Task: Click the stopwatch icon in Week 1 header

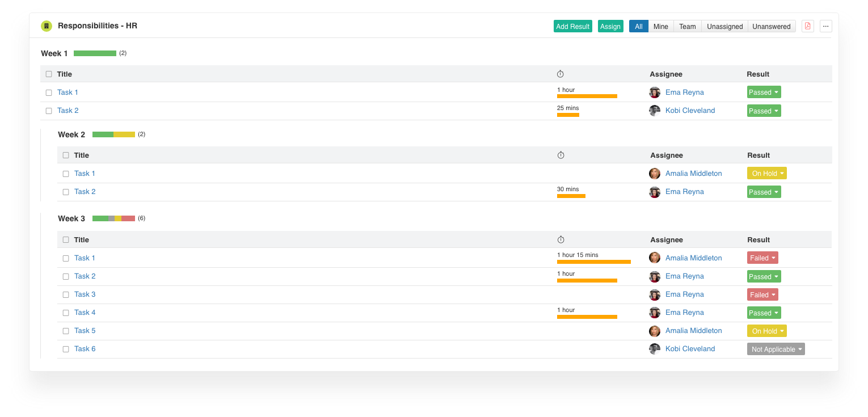Action: (561, 74)
